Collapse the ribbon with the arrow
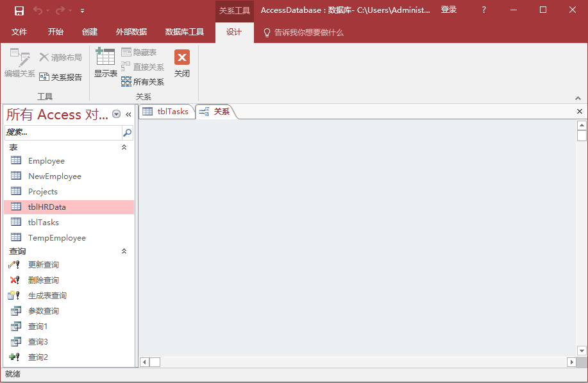The height and width of the screenshot is (383, 588). coord(578,98)
